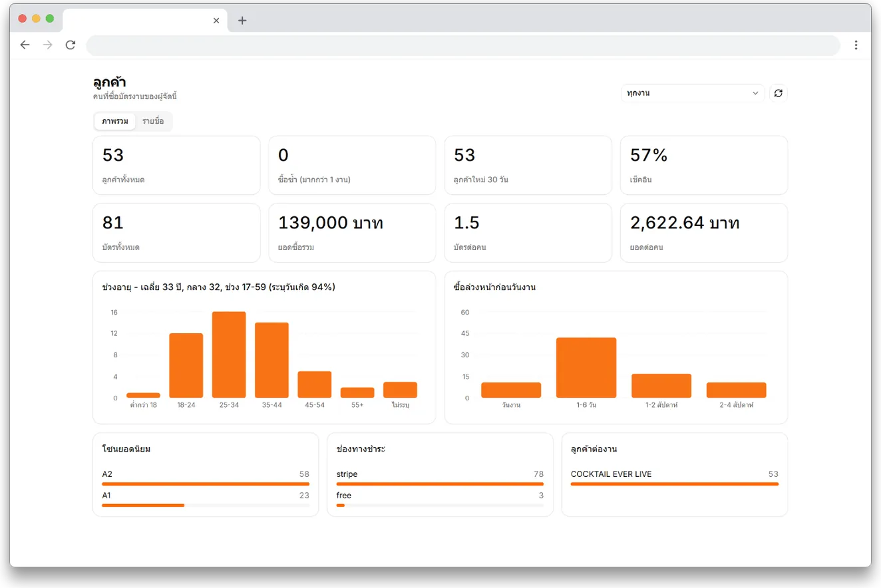Switch to the รายชื่อ tab
881x588 pixels.
(153, 121)
